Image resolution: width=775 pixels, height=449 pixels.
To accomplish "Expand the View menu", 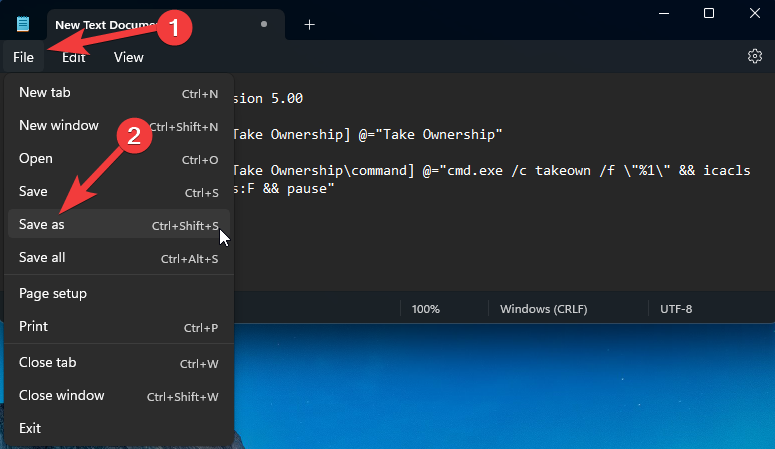I will click(128, 57).
